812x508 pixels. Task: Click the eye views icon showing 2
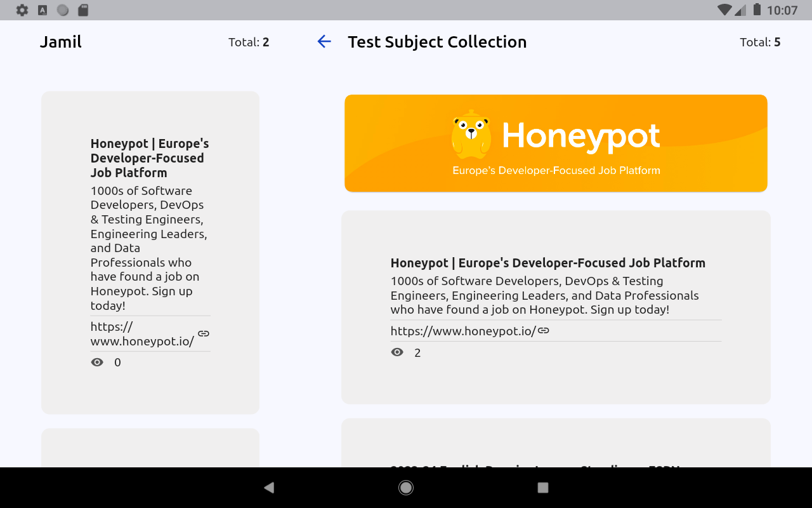click(x=397, y=352)
